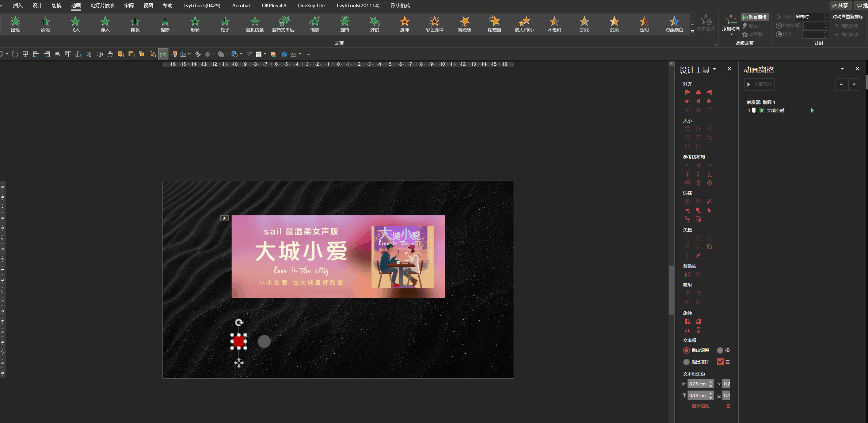The width and height of the screenshot is (868, 423).
Task: Apply the 缩放 (Zoom) animation effect
Action: (315, 24)
